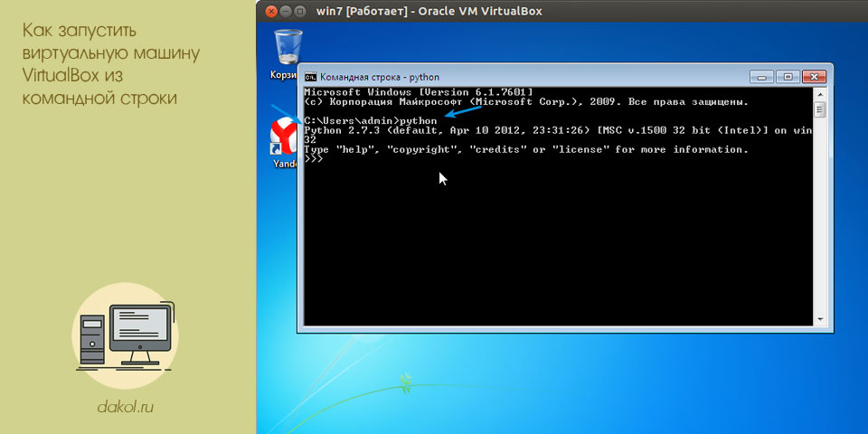Image resolution: width=868 pixels, height=434 pixels.
Task: Click "Microsoft Windows [Version 6.1.7601]" line
Action: (419, 92)
